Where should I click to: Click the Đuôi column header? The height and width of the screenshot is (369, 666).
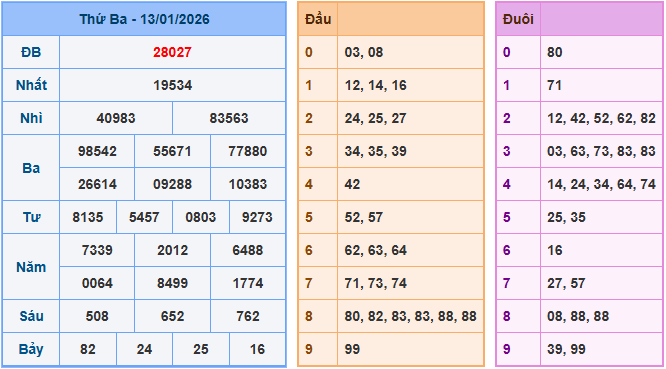[518, 19]
